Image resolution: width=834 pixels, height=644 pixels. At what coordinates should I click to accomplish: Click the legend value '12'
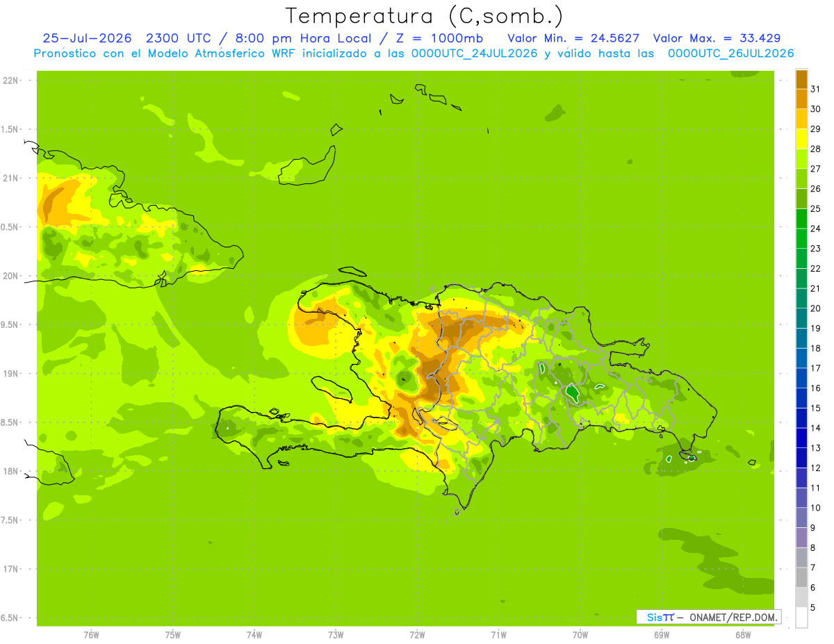(816, 468)
